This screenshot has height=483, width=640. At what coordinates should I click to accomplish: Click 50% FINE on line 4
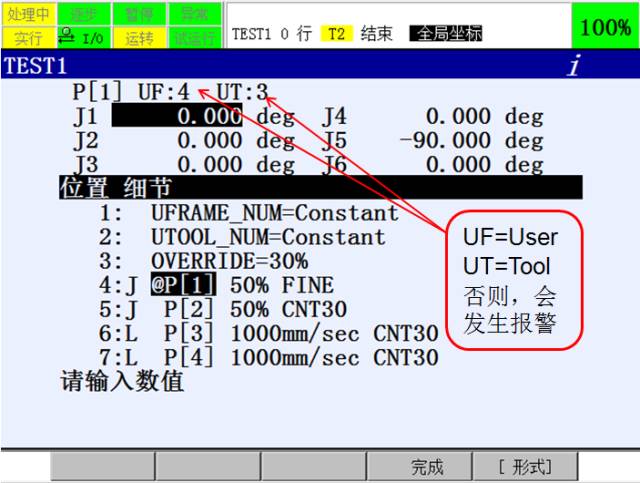point(282,285)
